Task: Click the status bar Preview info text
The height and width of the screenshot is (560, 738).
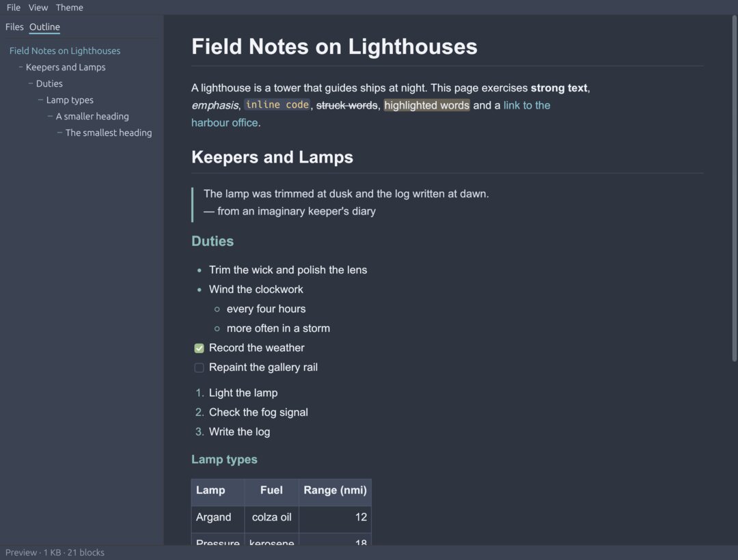Action: pyautogui.click(x=55, y=552)
